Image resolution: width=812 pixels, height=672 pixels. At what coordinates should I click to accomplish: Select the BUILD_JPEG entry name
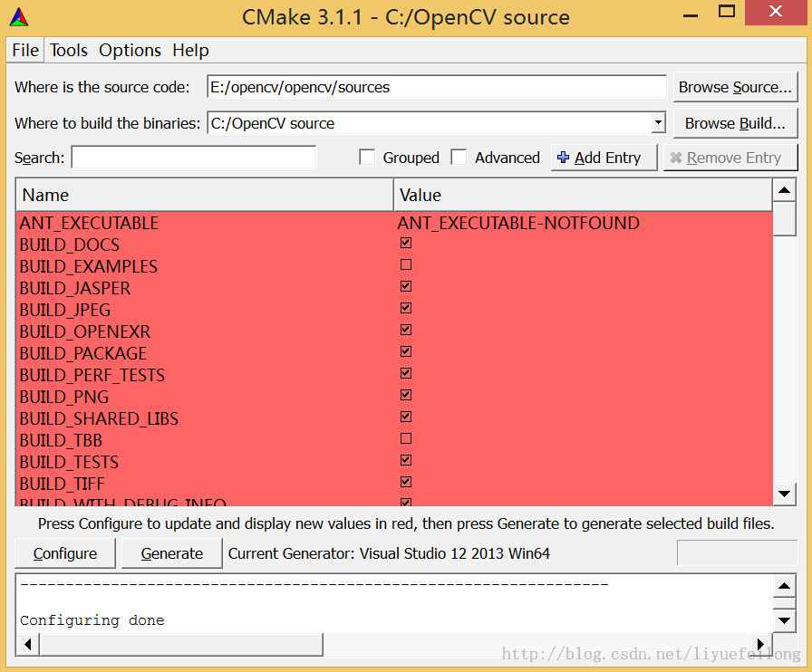point(65,310)
